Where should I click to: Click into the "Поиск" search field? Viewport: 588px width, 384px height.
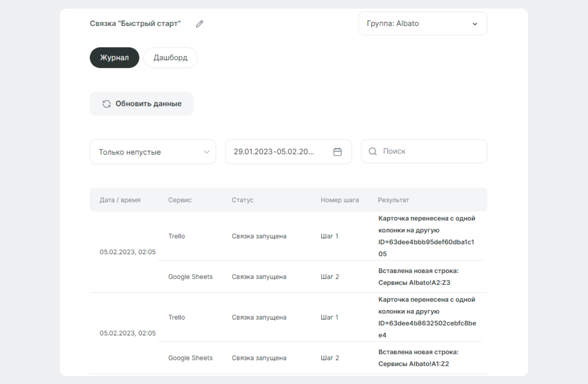pyautogui.click(x=430, y=151)
